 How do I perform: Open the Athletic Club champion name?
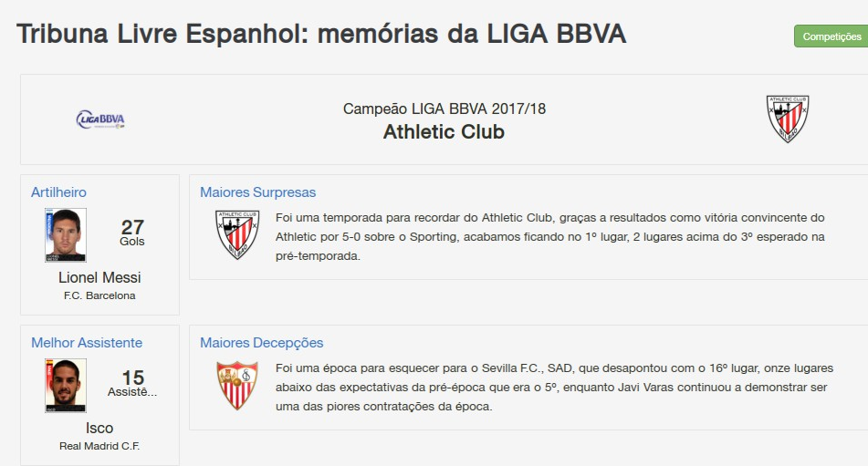click(x=444, y=132)
